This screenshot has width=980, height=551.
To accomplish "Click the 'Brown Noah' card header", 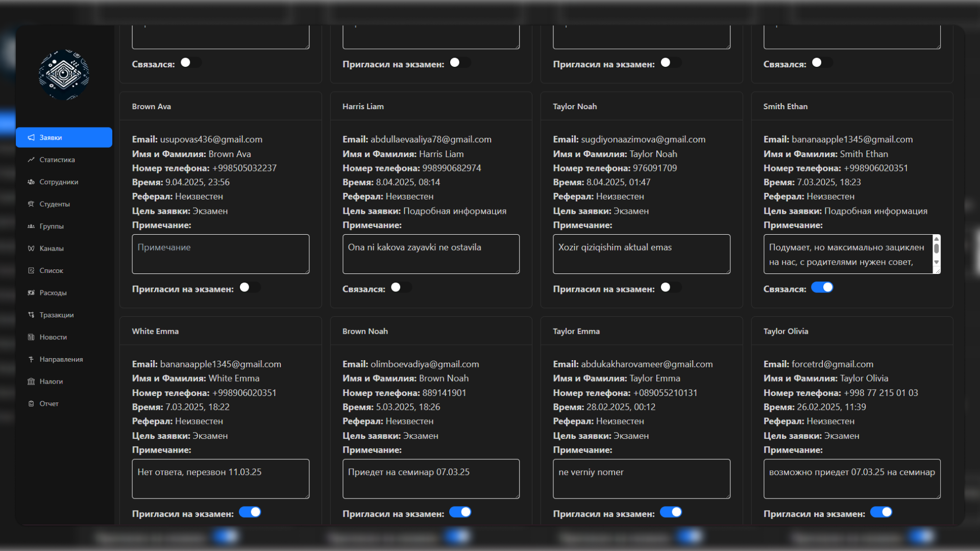I will [x=431, y=331].
